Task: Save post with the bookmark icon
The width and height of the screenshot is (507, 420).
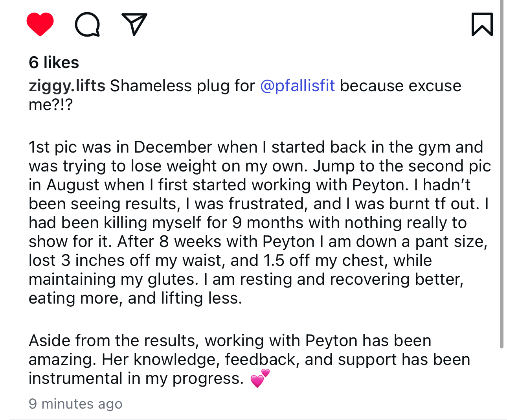Action: tap(482, 24)
